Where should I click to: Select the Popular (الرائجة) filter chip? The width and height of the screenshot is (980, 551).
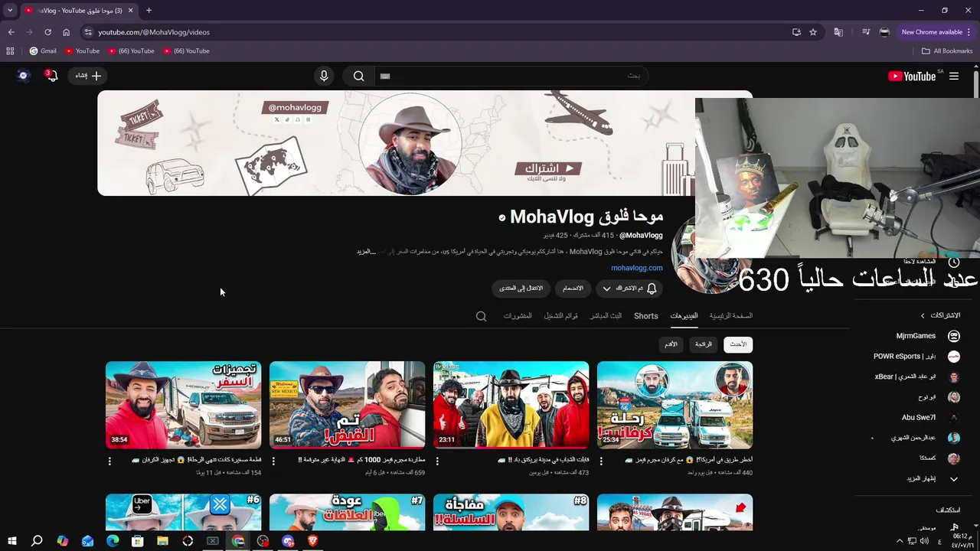point(704,344)
